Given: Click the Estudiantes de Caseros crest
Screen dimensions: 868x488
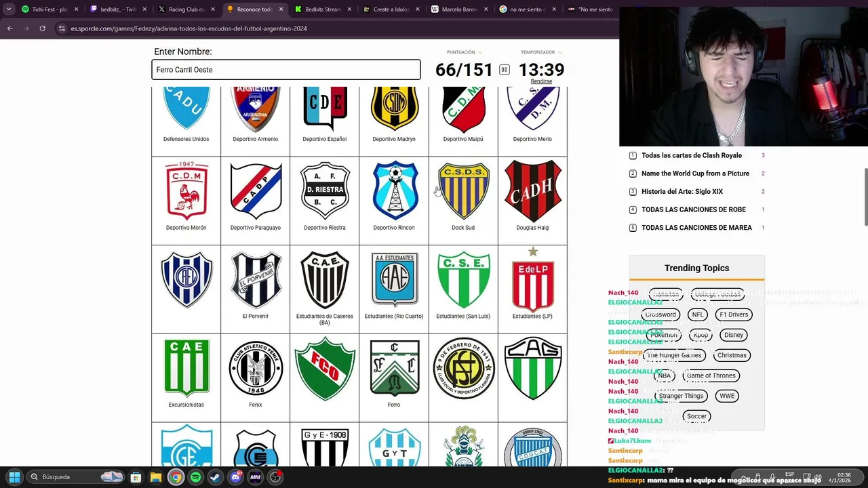Looking at the screenshot, I should click(325, 280).
